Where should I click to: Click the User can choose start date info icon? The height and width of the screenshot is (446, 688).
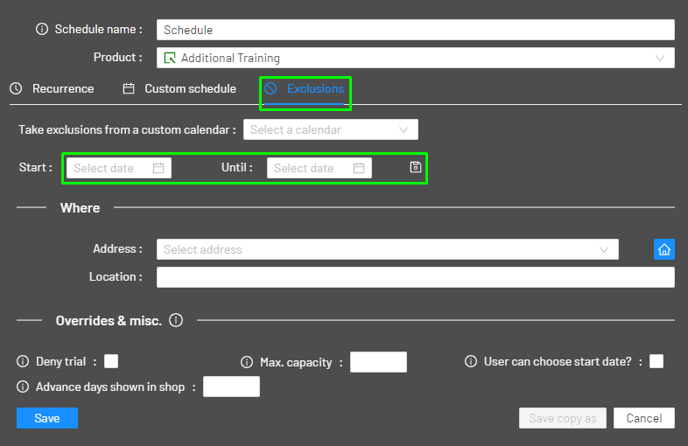pyautogui.click(x=471, y=361)
